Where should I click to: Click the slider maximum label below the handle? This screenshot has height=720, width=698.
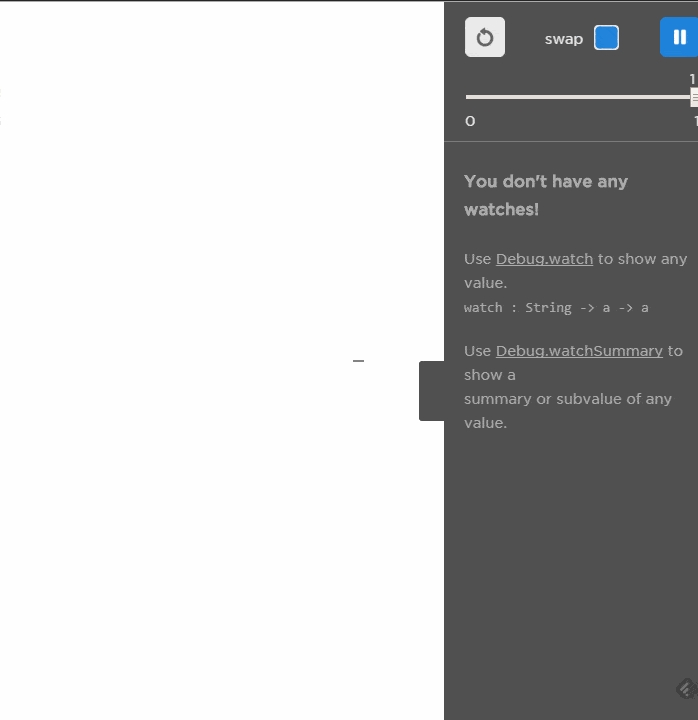(x=695, y=121)
